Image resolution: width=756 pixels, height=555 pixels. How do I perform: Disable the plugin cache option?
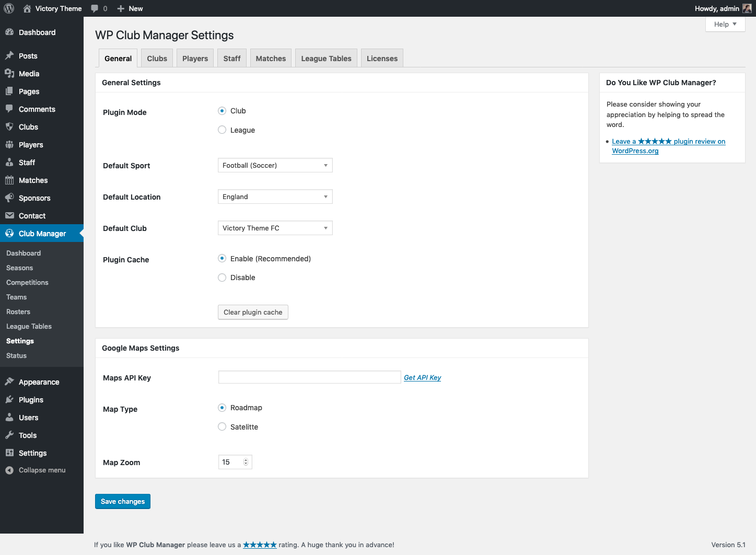coord(222,277)
